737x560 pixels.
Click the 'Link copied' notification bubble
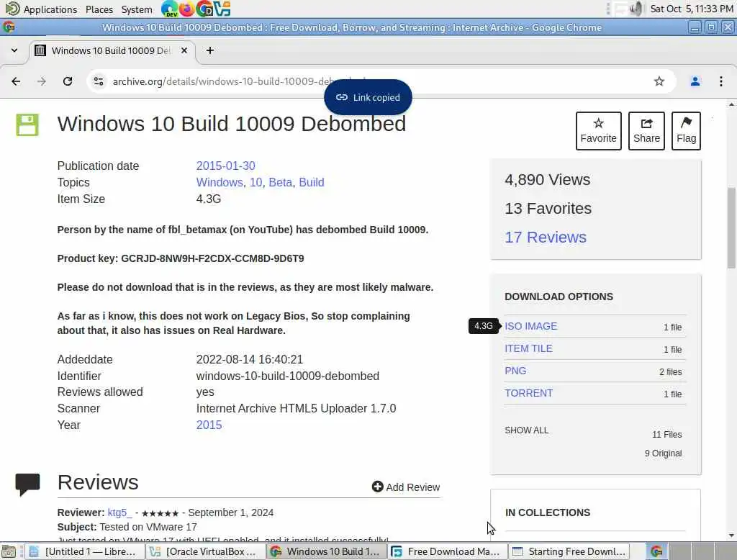368,97
